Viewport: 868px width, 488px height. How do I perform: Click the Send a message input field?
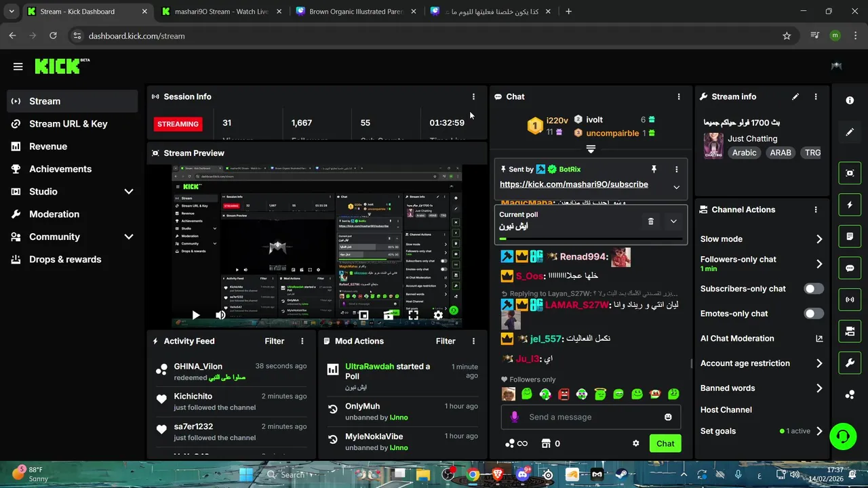(591, 417)
